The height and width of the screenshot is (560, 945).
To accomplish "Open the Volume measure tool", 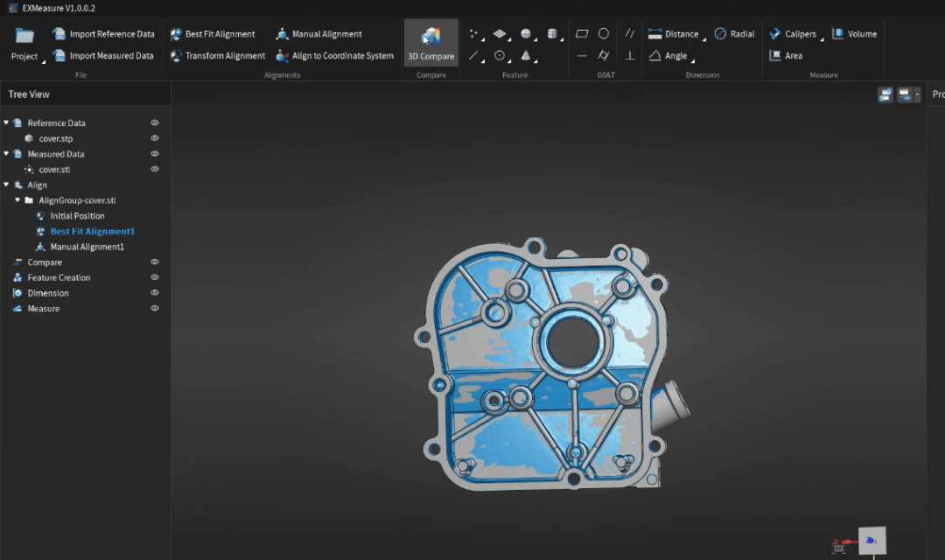I will (854, 34).
